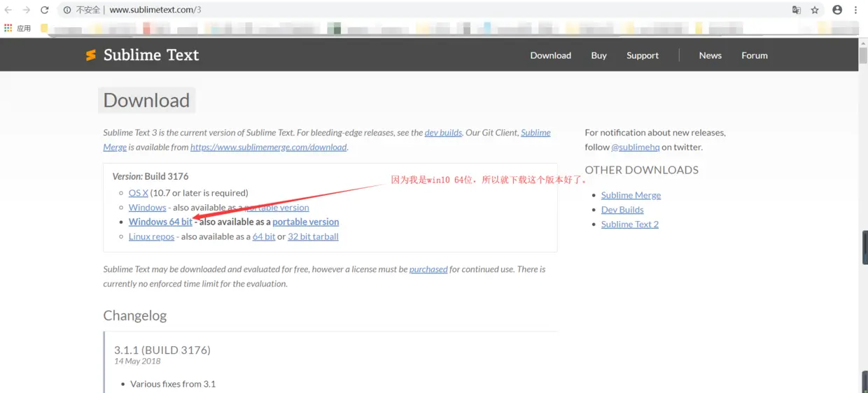The image size is (868, 393).
Task: Download the 32 bit tarball link
Action: (x=313, y=236)
